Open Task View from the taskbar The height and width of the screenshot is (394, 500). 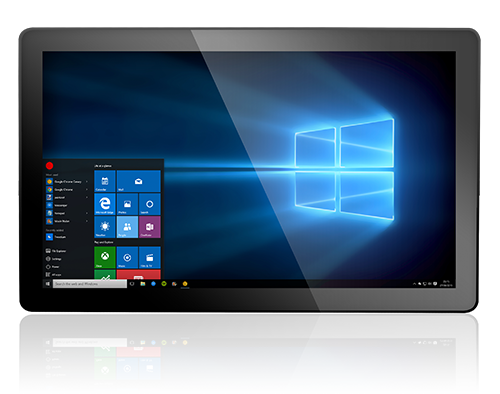[x=132, y=284]
